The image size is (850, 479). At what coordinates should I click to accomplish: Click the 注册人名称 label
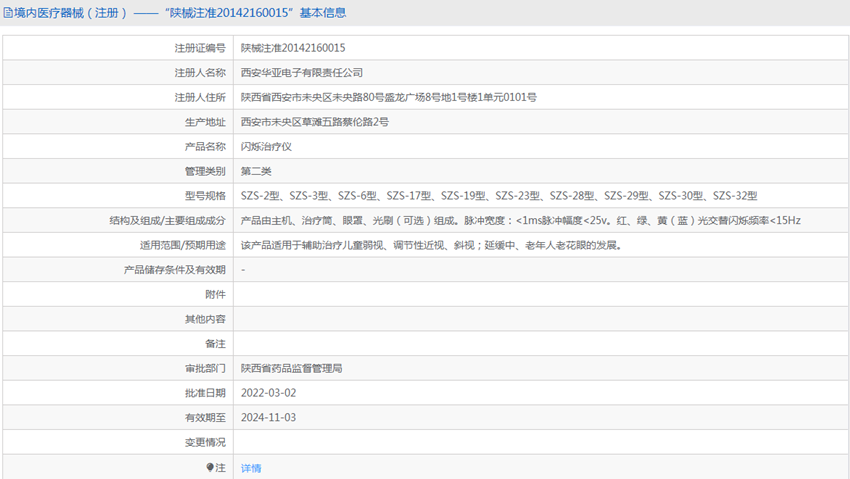coord(200,73)
